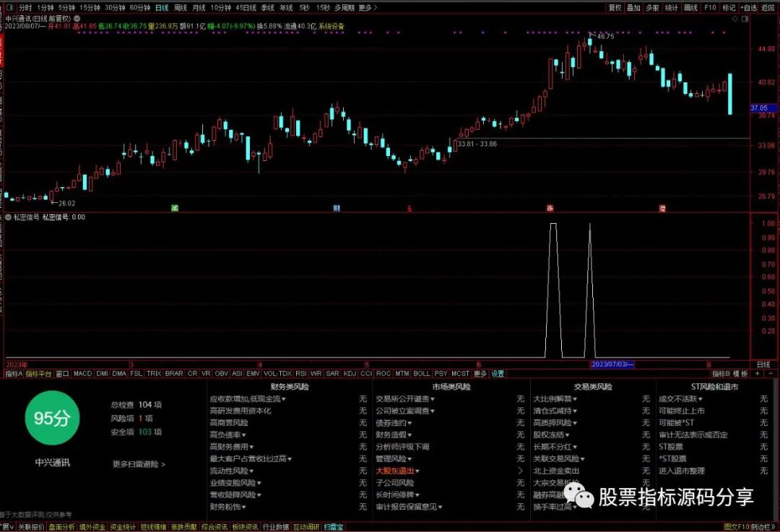Select the TRIX indicator

[154, 373]
